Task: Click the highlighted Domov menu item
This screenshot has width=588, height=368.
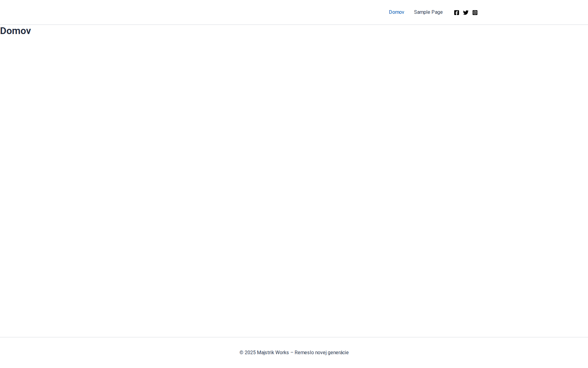Action: [396, 12]
